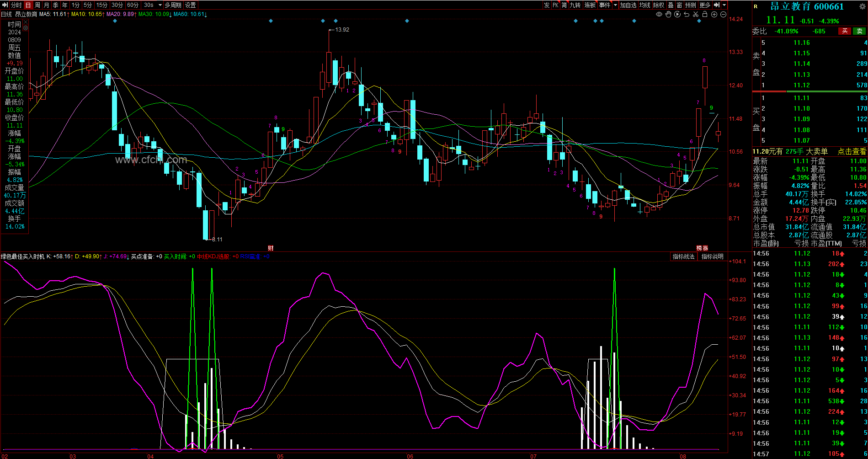This screenshot has height=459, width=868.
Task: Click the 榜 marker on the time axis
Action: pyautogui.click(x=699, y=248)
